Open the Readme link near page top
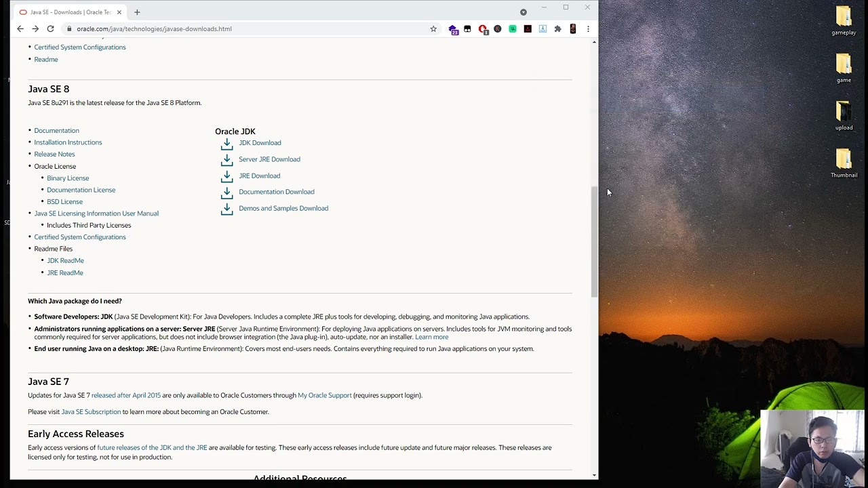The width and height of the screenshot is (868, 488). pos(46,59)
